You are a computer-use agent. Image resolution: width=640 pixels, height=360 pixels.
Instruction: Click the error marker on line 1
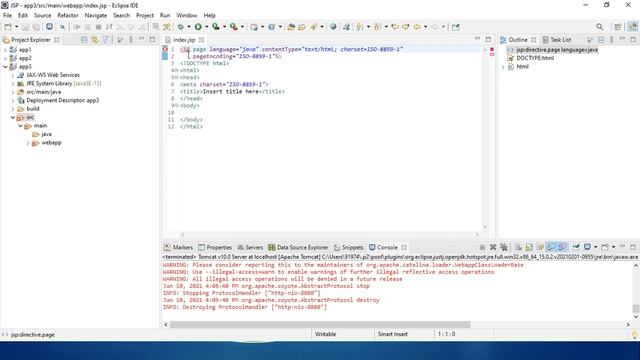click(x=165, y=49)
